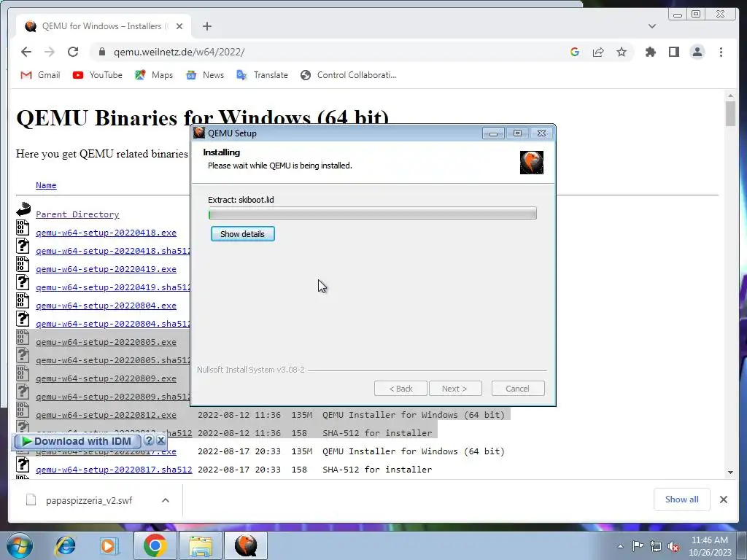Click unknown-file icon beside qemu-w64-setup-20220418.sha512
747x560 pixels.
[23, 246]
